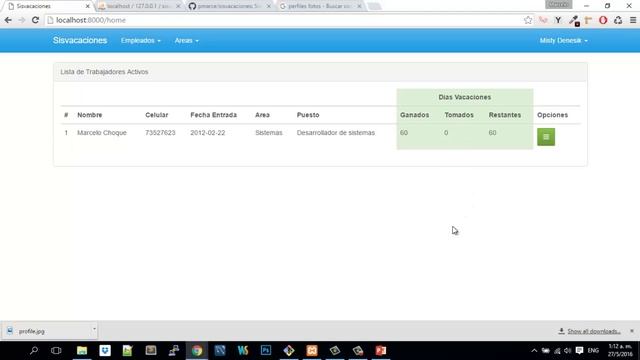
Task: Click the Sistemas area cell
Action: [269, 133]
